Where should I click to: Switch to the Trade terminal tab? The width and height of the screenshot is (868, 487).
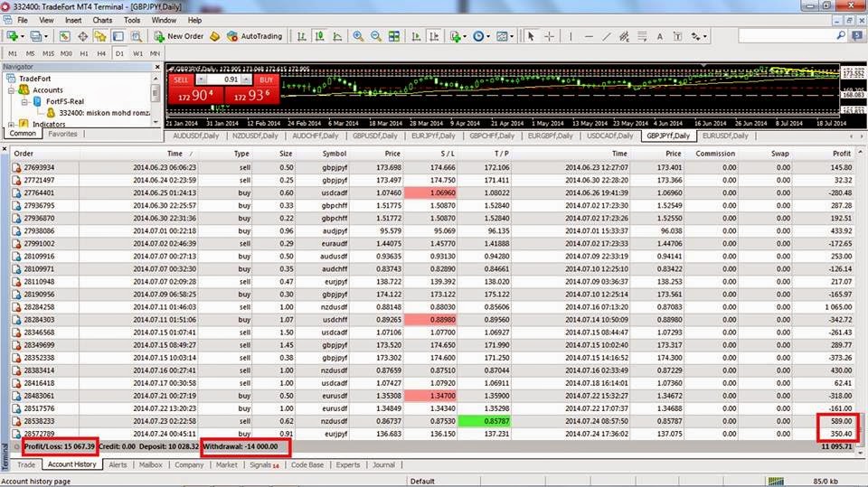(26, 464)
